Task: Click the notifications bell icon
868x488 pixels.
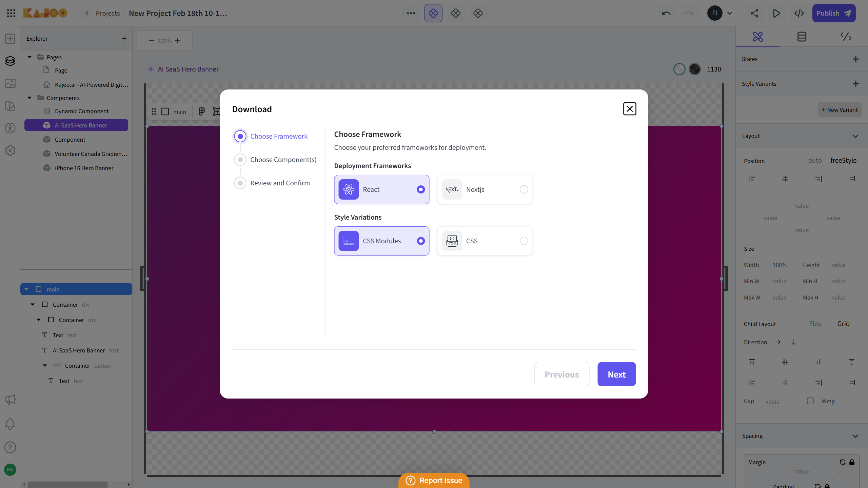Action: click(x=10, y=424)
